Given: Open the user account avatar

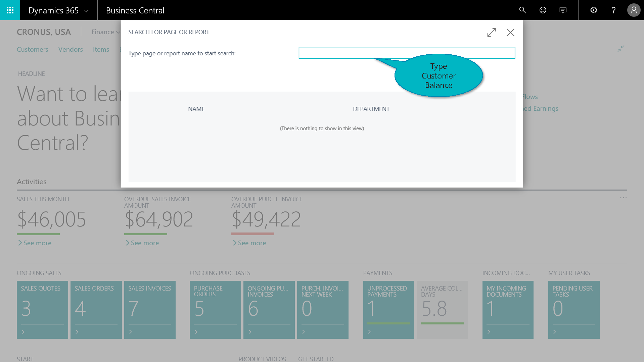Looking at the screenshot, I should 634,10.
